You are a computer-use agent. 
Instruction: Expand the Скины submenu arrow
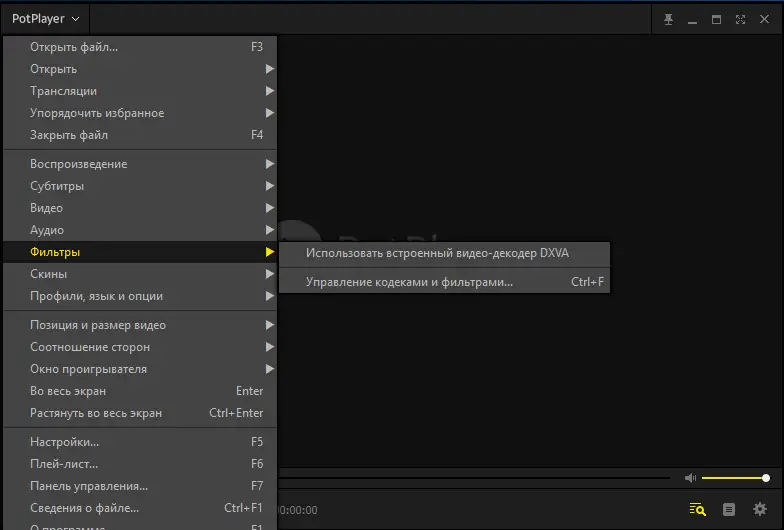point(270,274)
